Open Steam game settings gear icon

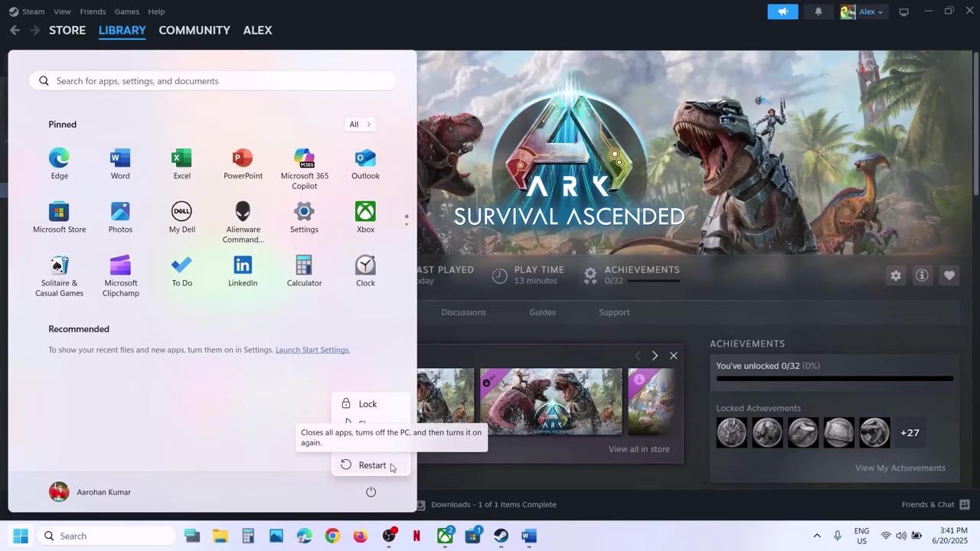click(x=896, y=275)
